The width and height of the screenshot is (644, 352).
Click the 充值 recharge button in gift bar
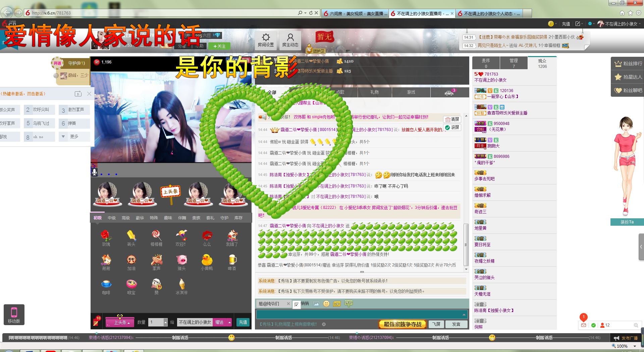[243, 322]
